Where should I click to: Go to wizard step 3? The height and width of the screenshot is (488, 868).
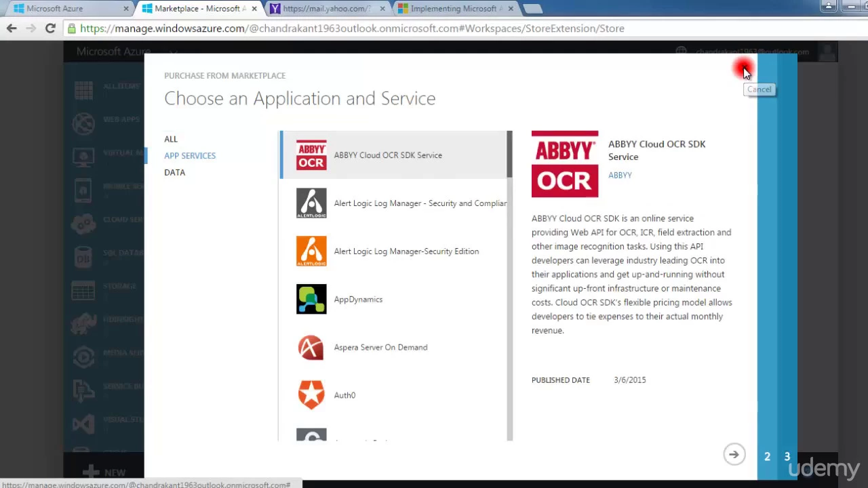coord(787,457)
